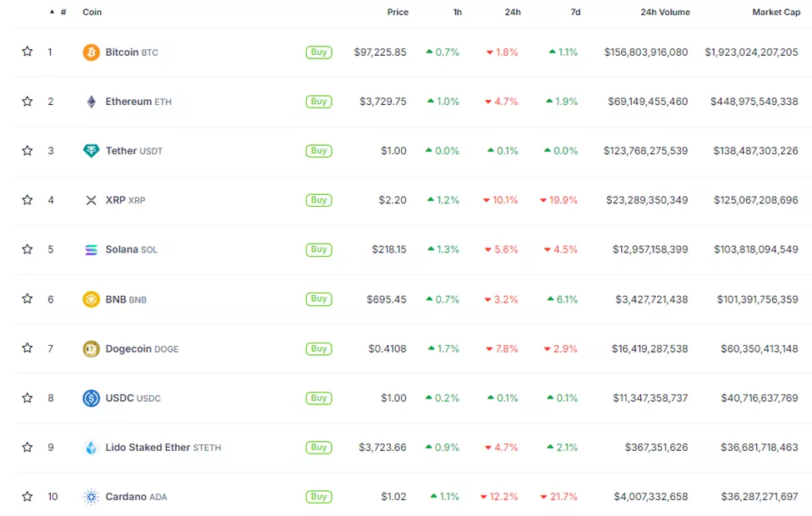Click the Ethereum diamond logo icon
The height and width of the screenshot is (516, 812).
[x=91, y=102]
